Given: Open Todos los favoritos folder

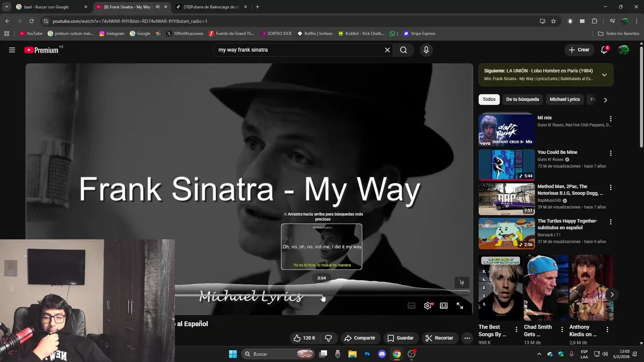Looking at the screenshot, I should [x=618, y=34].
